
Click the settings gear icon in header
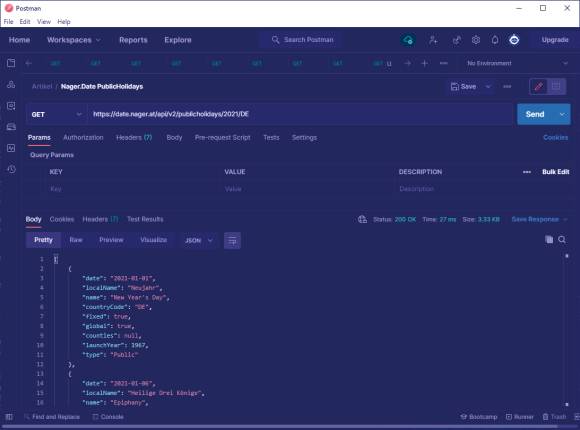click(x=476, y=40)
